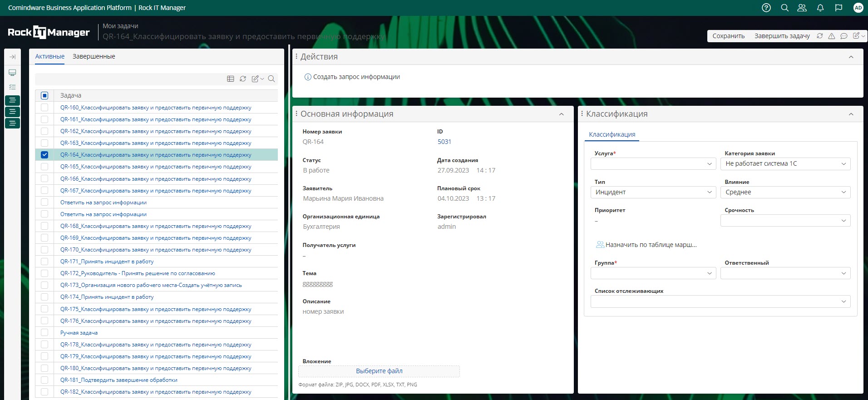Click the dots handle of Классификация panel
868x400 pixels.
[x=582, y=114]
